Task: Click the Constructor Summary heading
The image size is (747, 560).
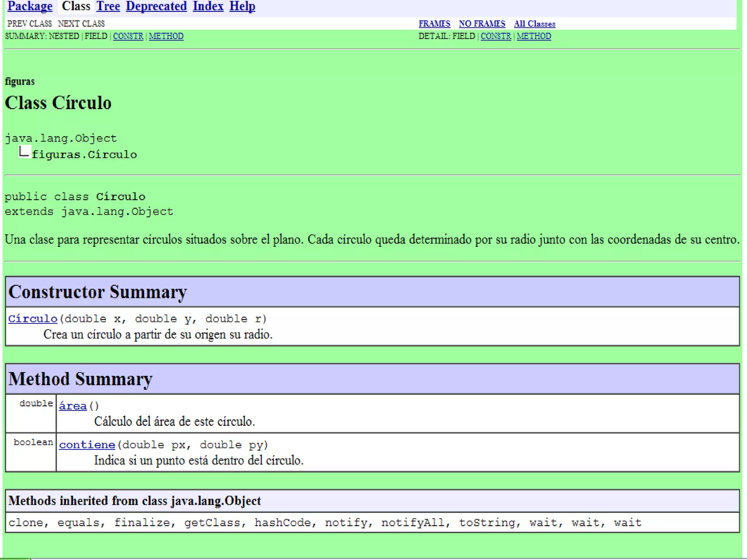Action: [97, 292]
